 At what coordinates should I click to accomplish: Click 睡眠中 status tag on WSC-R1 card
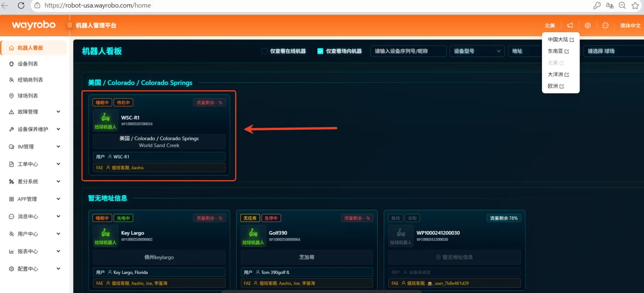[x=102, y=103]
